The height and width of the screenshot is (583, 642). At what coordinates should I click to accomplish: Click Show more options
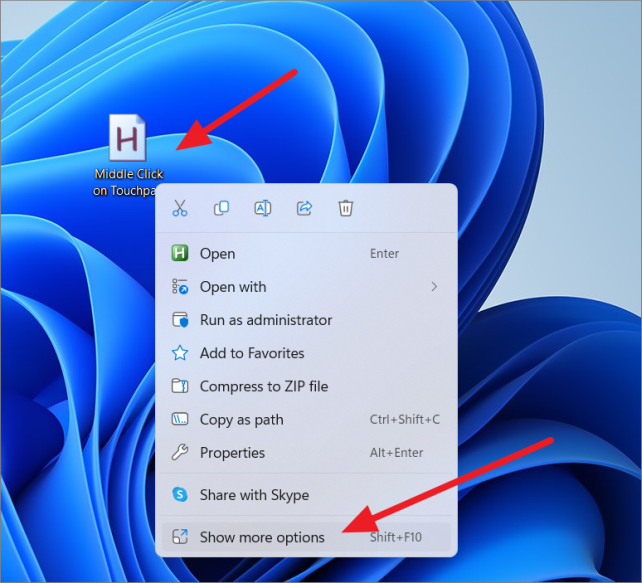click(x=306, y=537)
